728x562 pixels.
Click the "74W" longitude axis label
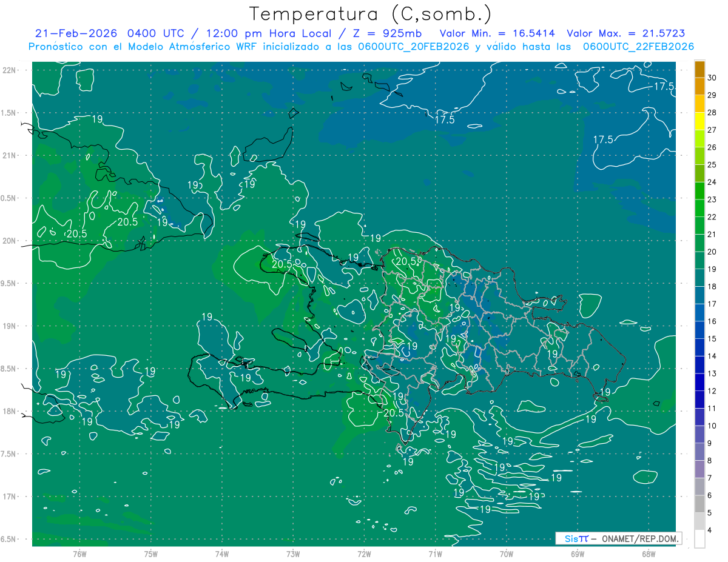222,554
